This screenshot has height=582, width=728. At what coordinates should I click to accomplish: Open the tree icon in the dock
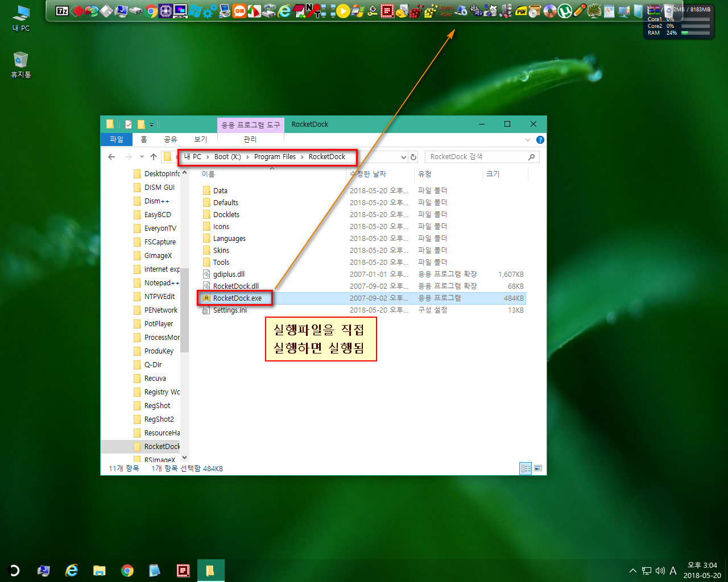pos(594,11)
